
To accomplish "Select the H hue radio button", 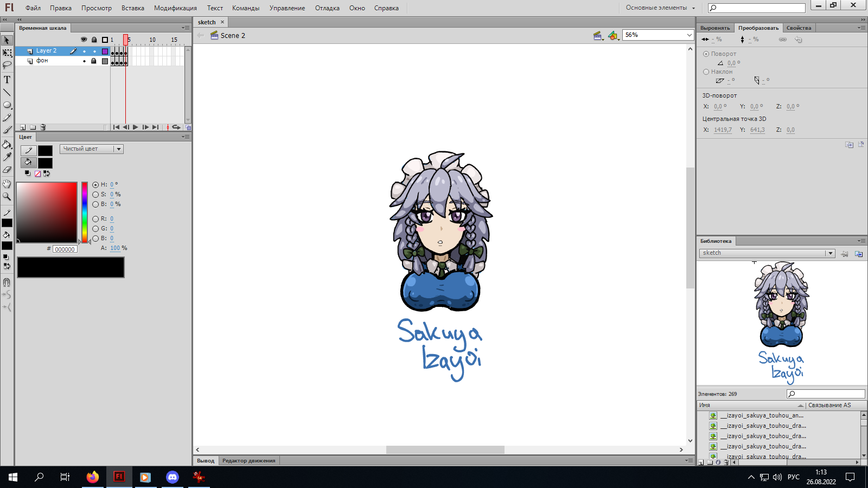I will point(95,185).
